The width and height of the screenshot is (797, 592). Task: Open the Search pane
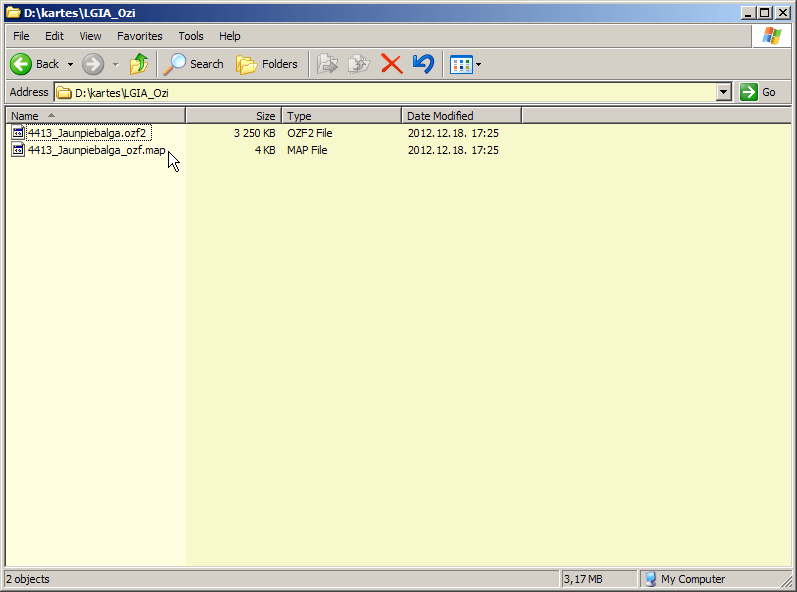tap(194, 64)
